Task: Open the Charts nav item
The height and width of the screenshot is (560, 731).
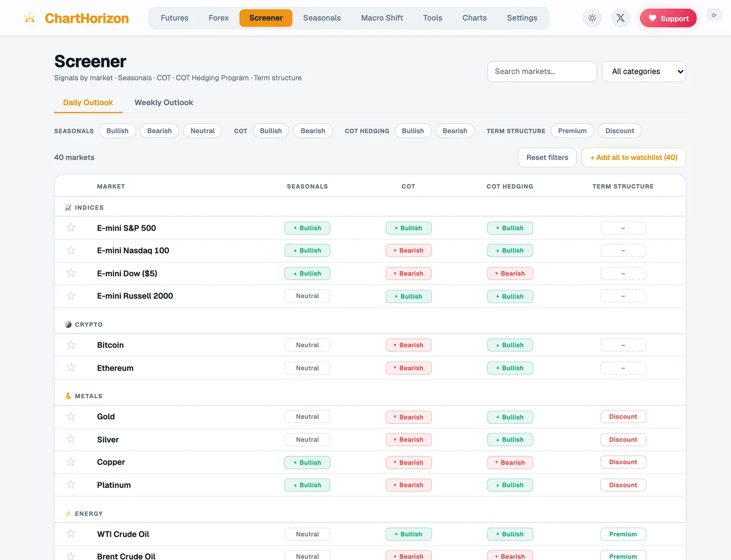Action: (x=475, y=18)
